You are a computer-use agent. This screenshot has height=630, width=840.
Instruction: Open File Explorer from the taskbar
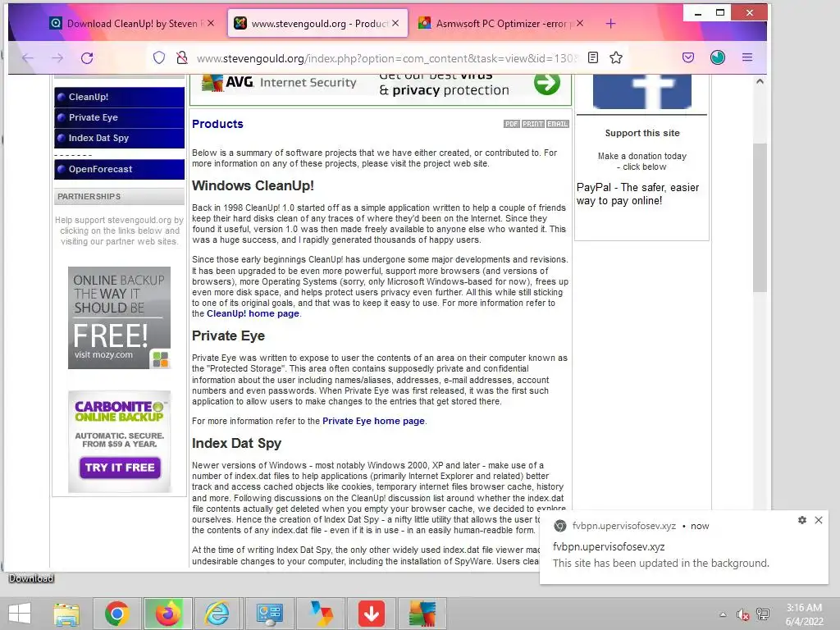click(x=66, y=614)
